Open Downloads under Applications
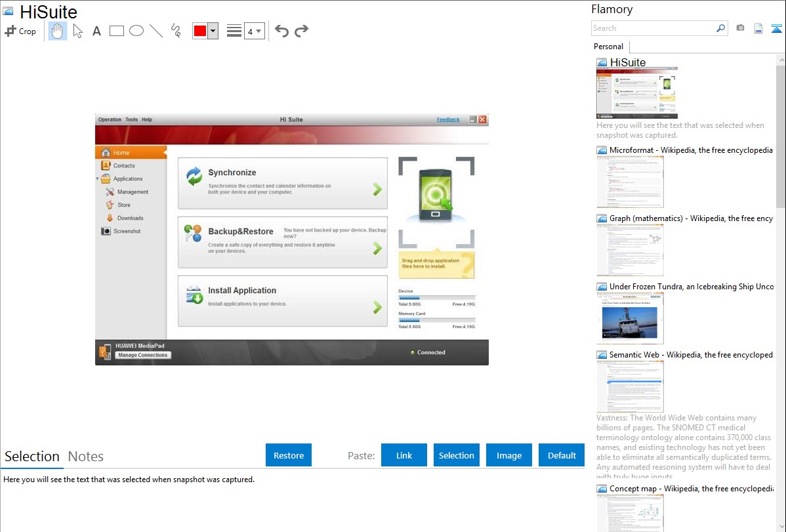786x532 pixels. tap(130, 218)
